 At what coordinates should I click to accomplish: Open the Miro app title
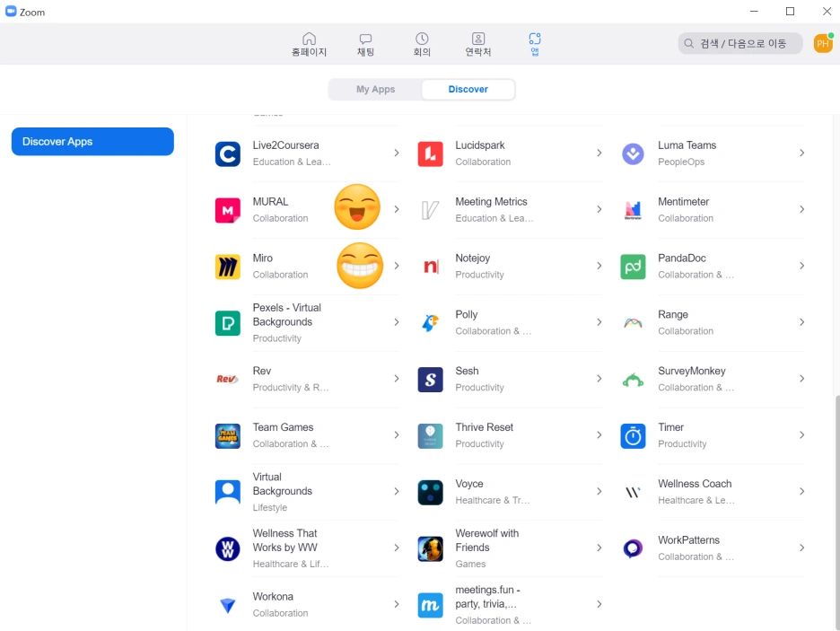(262, 259)
